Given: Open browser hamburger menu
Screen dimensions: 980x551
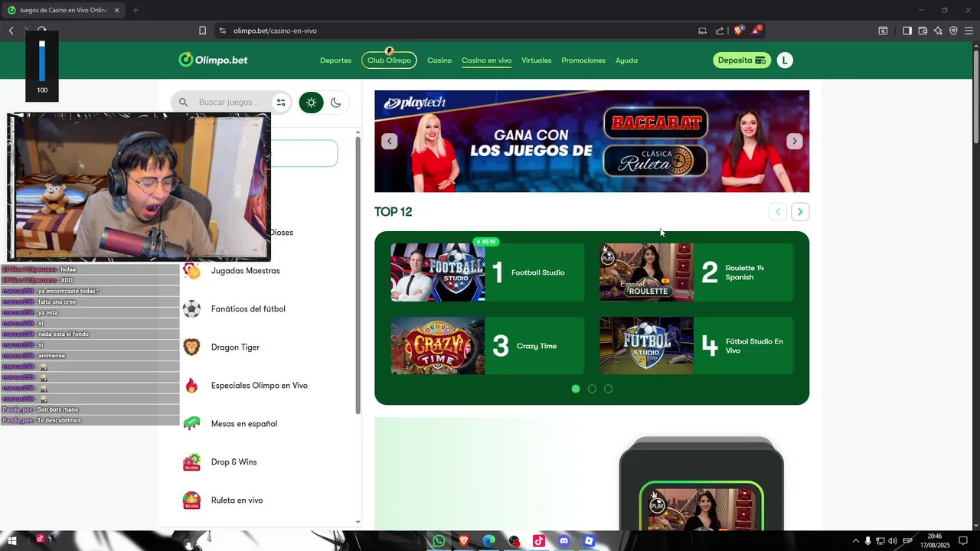Looking at the screenshot, I should (969, 31).
